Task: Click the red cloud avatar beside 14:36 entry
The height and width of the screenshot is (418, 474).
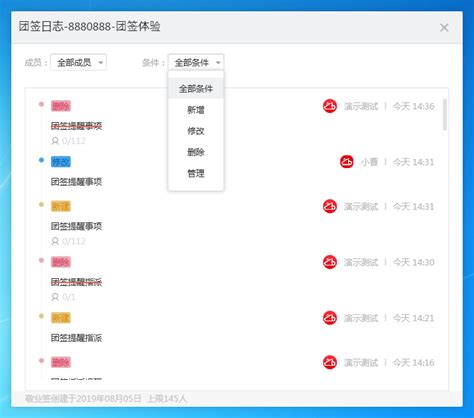Action: click(x=330, y=106)
